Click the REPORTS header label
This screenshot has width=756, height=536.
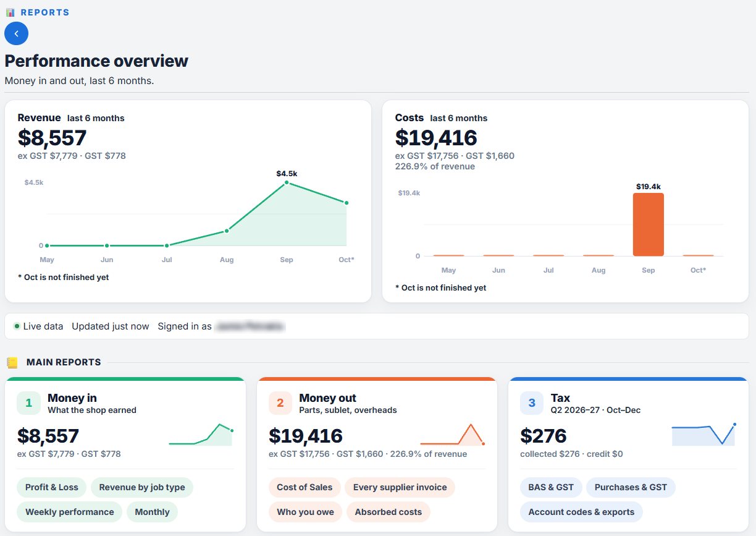(x=45, y=12)
